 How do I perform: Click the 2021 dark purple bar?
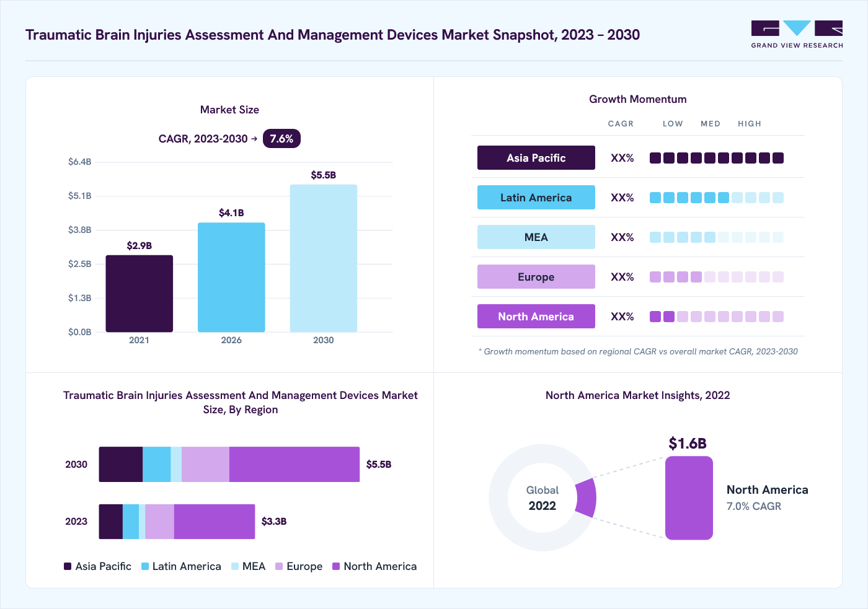tap(139, 294)
